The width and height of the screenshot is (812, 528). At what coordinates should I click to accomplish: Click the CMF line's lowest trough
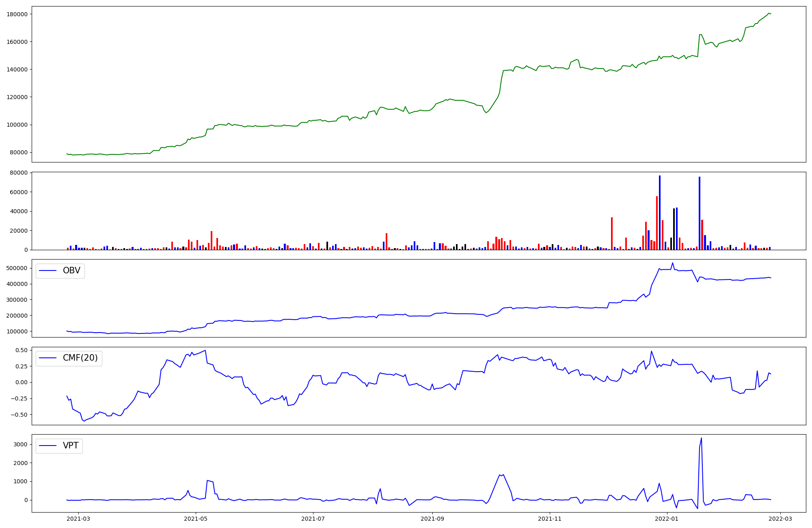pyautogui.click(x=84, y=421)
